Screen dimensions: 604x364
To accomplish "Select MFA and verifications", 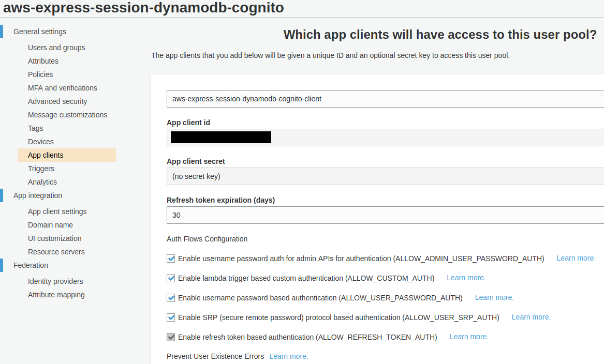I will click(63, 88).
